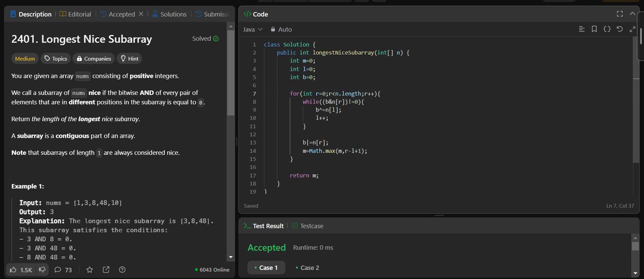
Task: Click the Auto lock setting
Action: coord(281,29)
